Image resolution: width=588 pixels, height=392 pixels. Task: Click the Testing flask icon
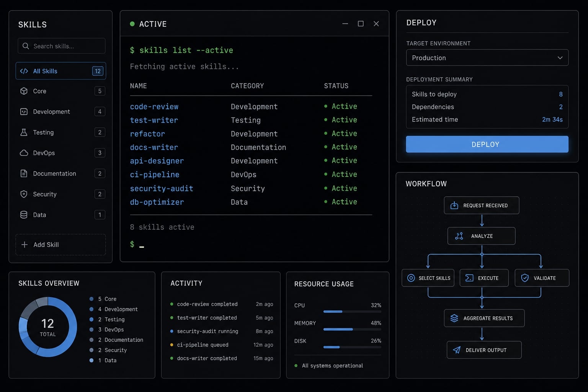[24, 132]
